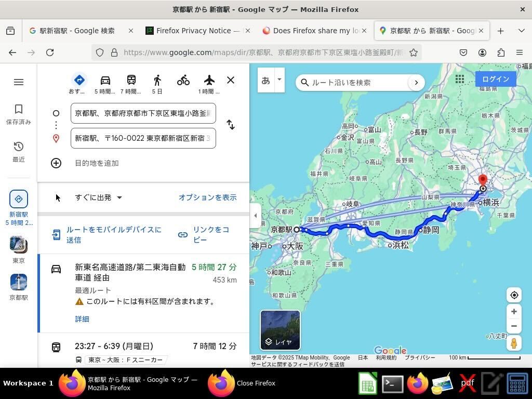This screenshot has height=399, width=532.
Task: Open a new browser tab
Action: pyautogui.click(x=500, y=31)
